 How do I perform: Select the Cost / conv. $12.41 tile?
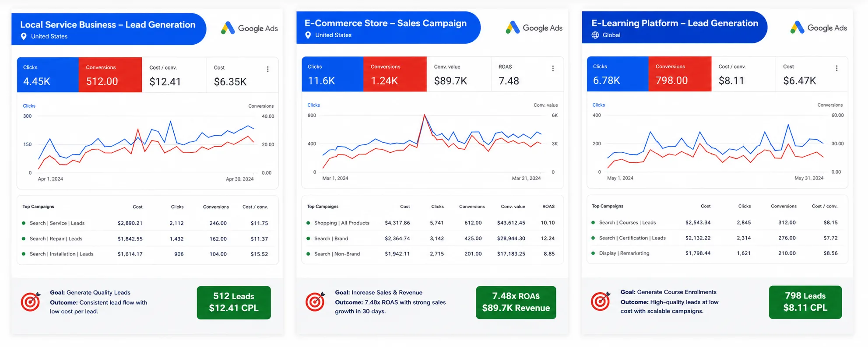[x=174, y=75]
